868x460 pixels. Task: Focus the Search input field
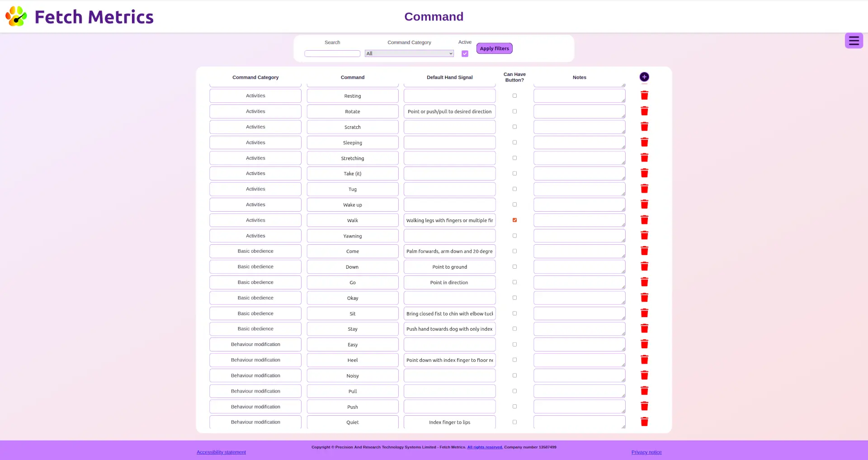point(332,54)
